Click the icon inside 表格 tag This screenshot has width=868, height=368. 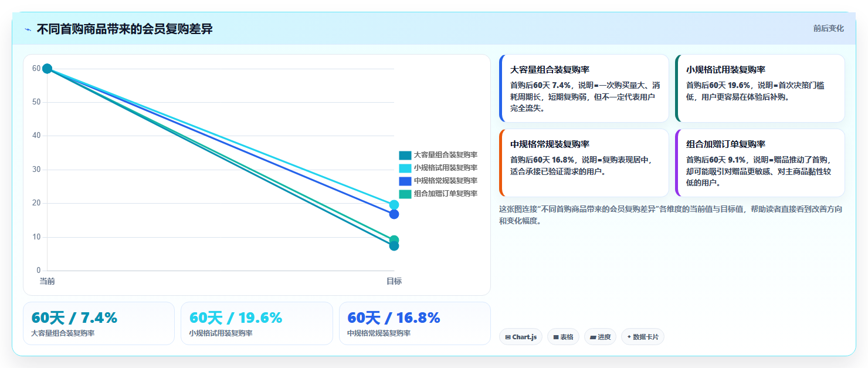555,337
